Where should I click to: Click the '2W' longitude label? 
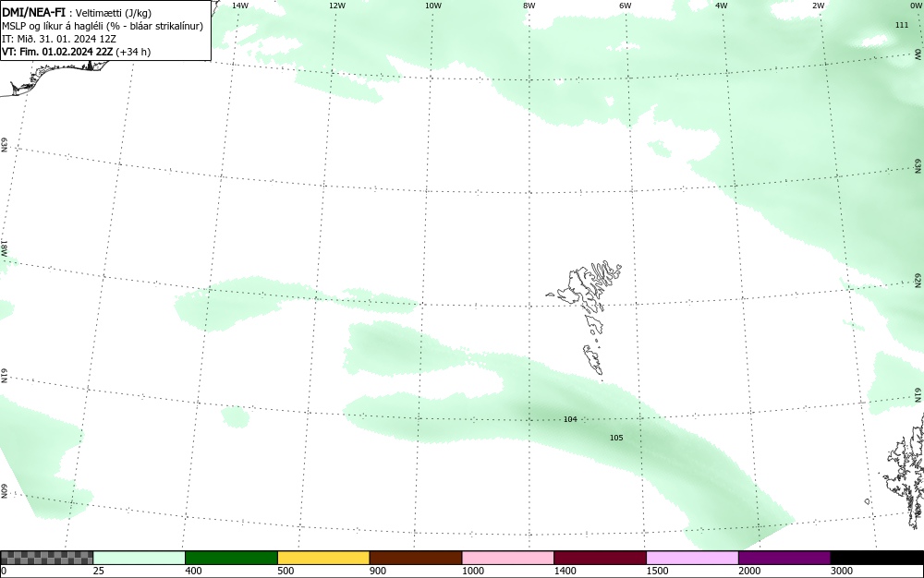[x=818, y=6]
